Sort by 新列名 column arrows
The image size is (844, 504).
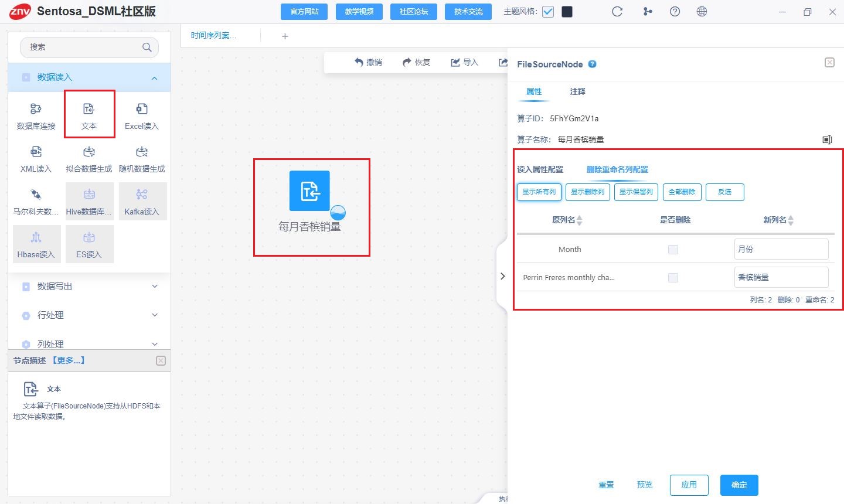coord(791,220)
